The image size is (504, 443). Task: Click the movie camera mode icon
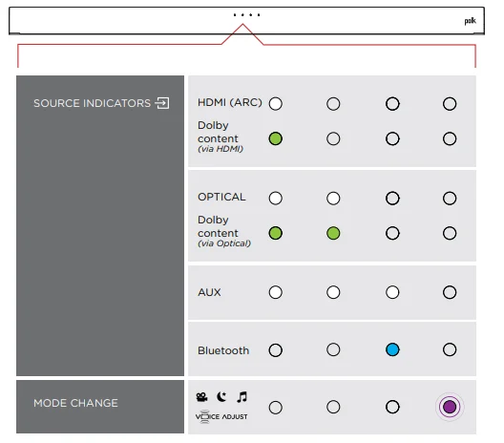(x=201, y=397)
